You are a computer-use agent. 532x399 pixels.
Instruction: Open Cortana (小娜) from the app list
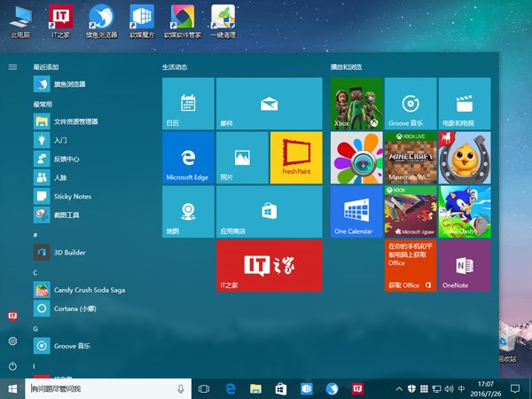tap(91, 309)
